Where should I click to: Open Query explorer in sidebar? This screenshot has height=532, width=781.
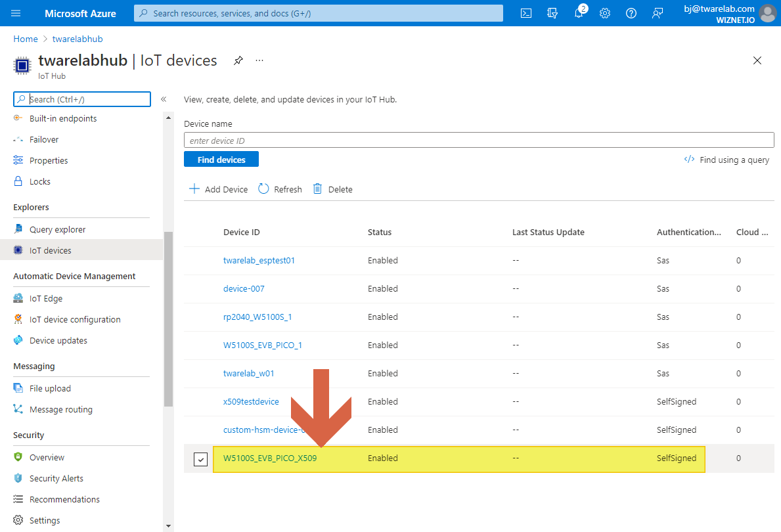(57, 230)
